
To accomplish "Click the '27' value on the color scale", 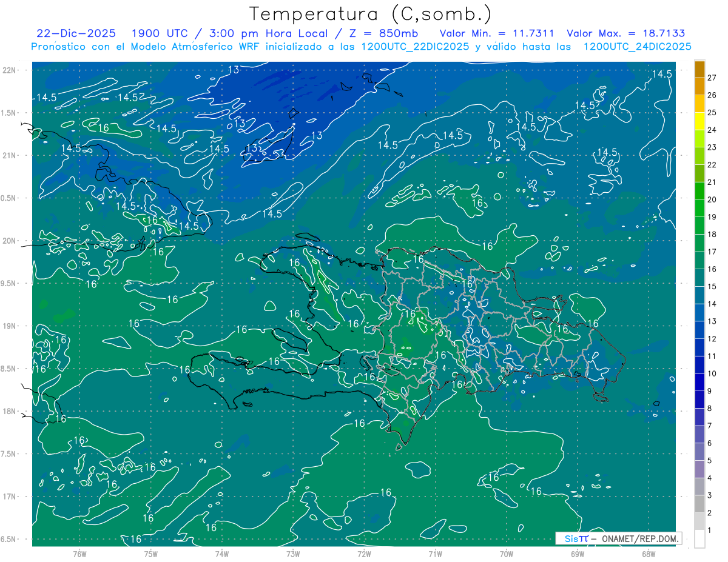I will [x=713, y=78].
